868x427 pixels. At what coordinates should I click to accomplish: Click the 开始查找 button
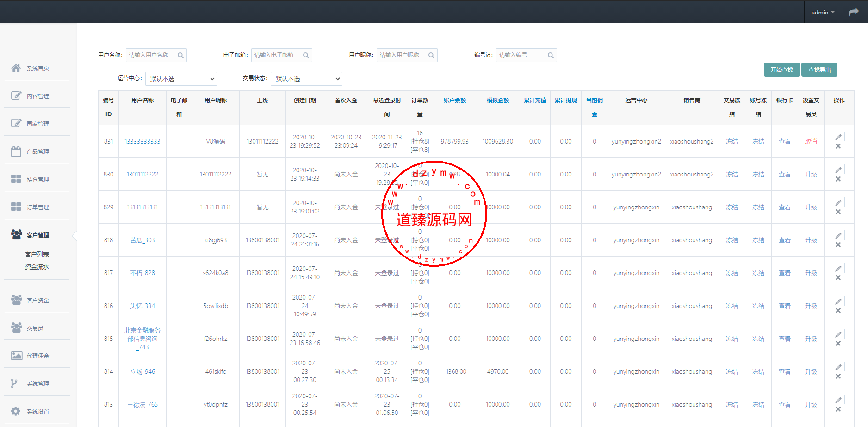(x=781, y=69)
